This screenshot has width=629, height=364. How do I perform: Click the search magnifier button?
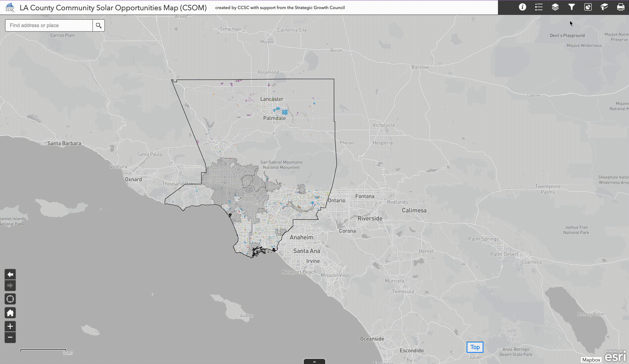(x=99, y=25)
